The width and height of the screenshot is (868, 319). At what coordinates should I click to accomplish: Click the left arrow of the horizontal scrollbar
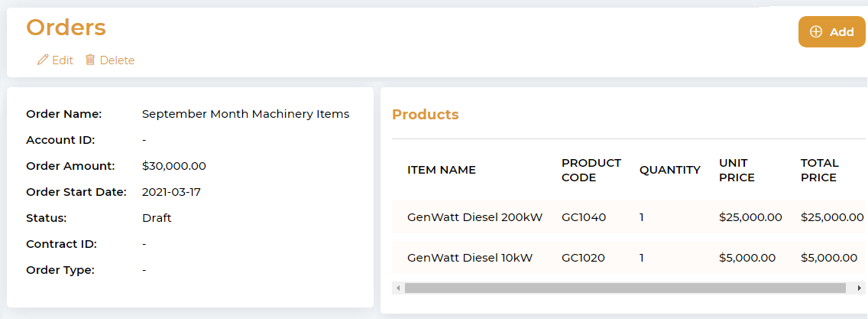coord(398,288)
